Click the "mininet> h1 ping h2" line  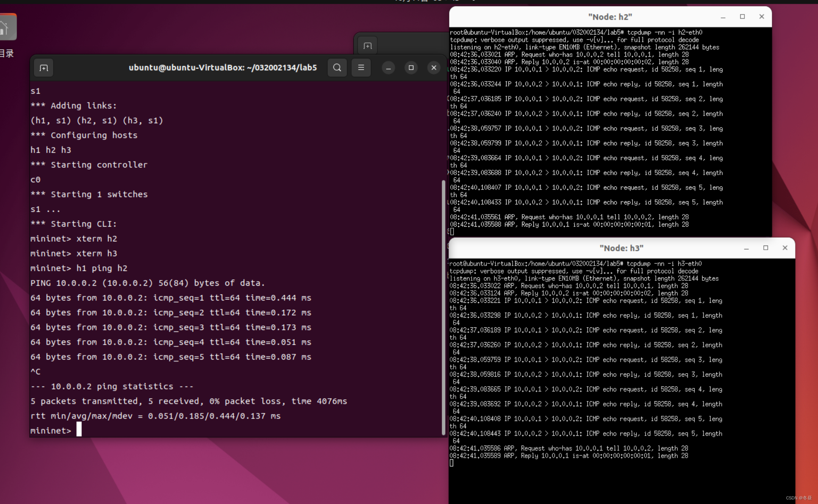click(x=79, y=268)
